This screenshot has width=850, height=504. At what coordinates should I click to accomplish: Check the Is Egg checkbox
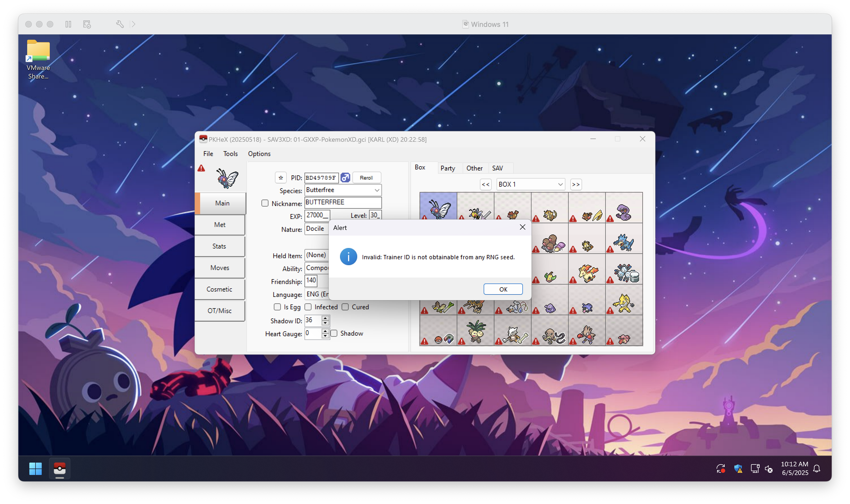click(x=277, y=307)
